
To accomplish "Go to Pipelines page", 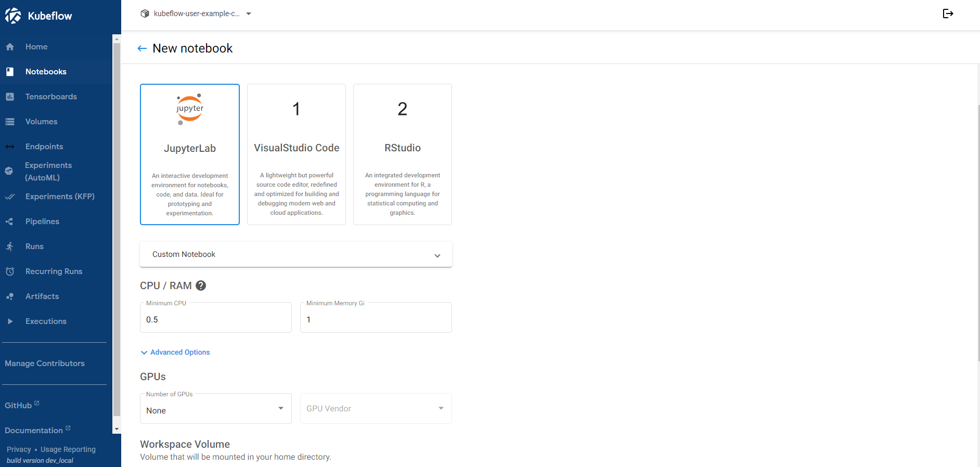I will [56, 222].
